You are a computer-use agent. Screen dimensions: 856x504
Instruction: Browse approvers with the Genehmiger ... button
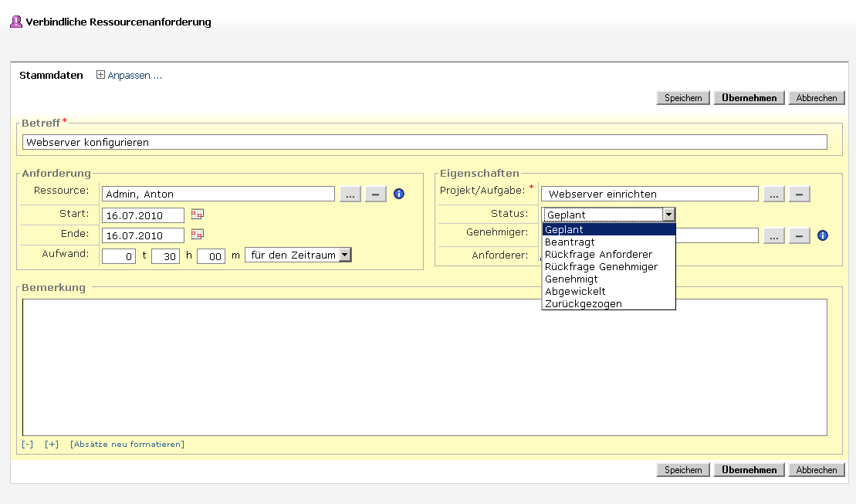coord(773,236)
